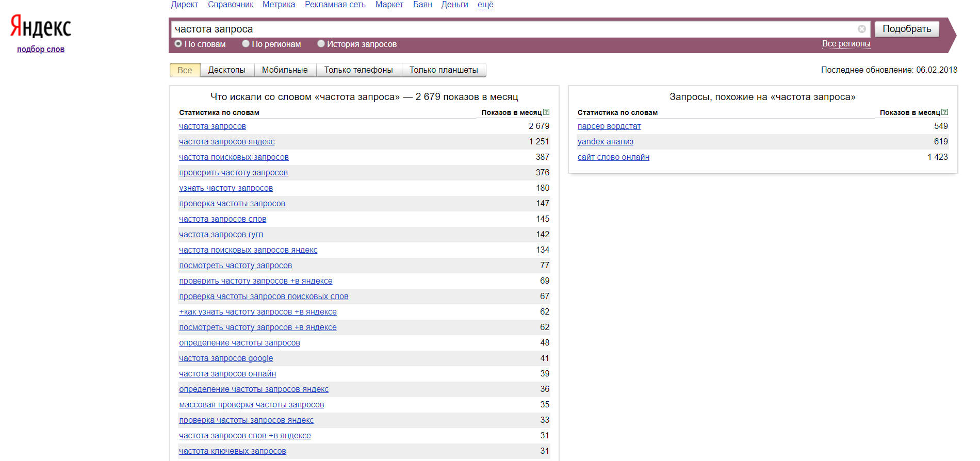Select the 'По регионам' radio option
Viewport: 980px width, 461px height.
tap(246, 44)
